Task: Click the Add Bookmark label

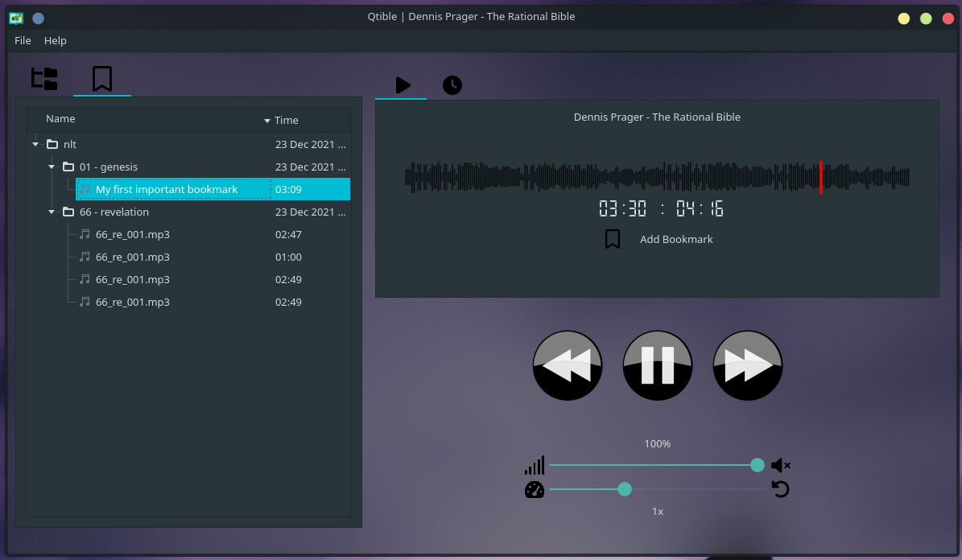Action: coord(676,239)
